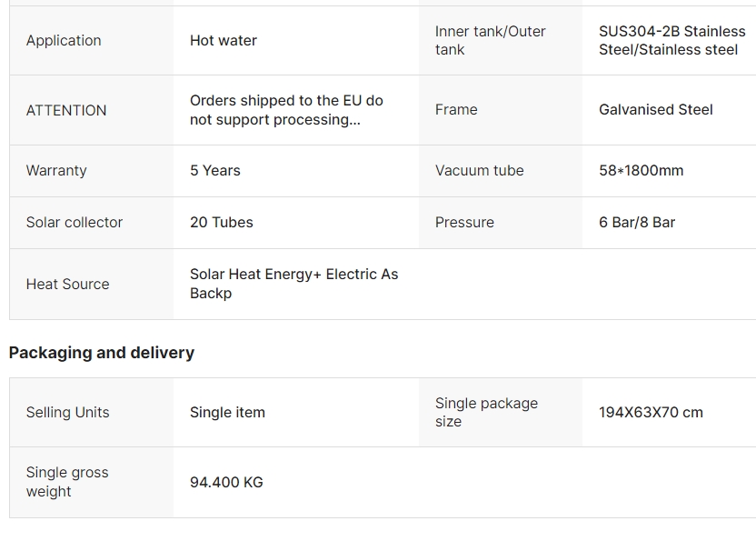Select the Hot water value
Screen dimensions: 756x541
pos(224,40)
